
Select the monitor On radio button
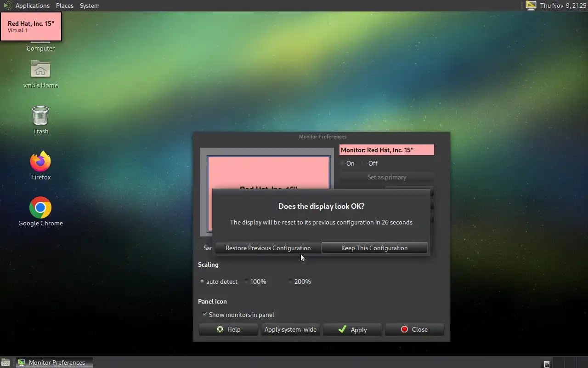pyautogui.click(x=348, y=163)
